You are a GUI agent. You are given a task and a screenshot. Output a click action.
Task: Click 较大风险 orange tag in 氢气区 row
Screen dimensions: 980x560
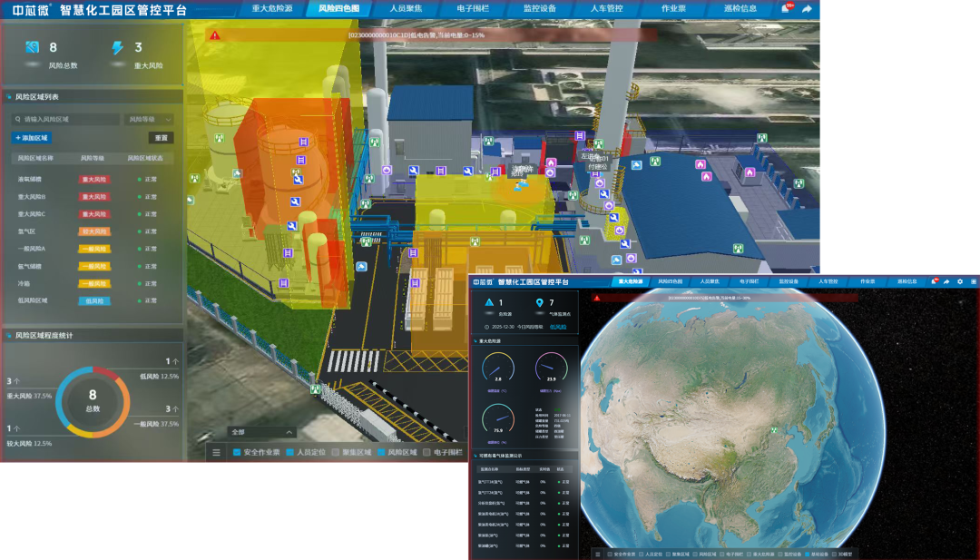[x=94, y=231]
